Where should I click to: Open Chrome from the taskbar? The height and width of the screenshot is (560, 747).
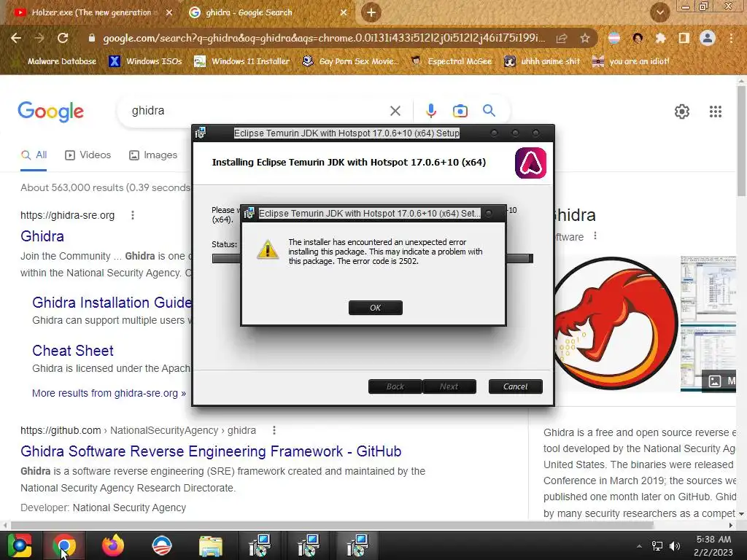coord(64,545)
